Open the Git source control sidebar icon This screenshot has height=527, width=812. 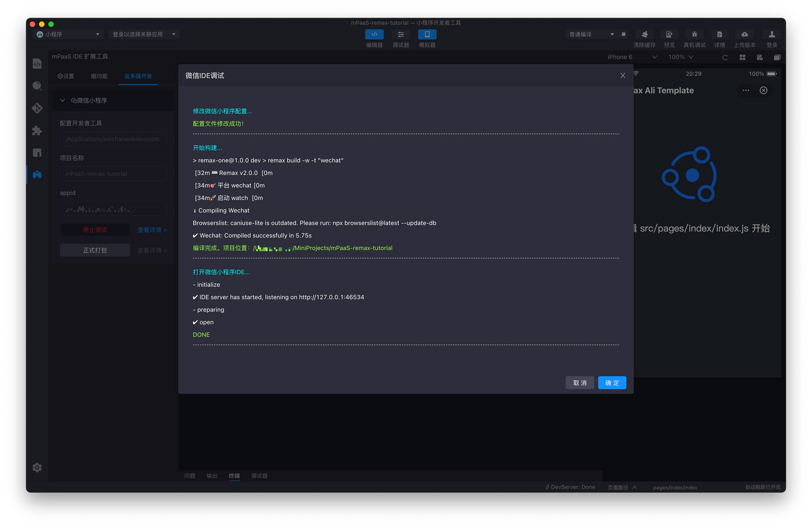37,108
